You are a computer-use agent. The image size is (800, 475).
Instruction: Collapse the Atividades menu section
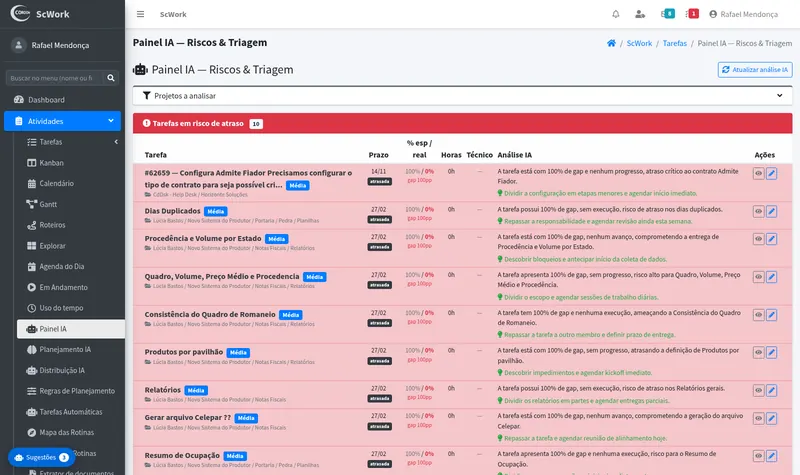(x=62, y=121)
